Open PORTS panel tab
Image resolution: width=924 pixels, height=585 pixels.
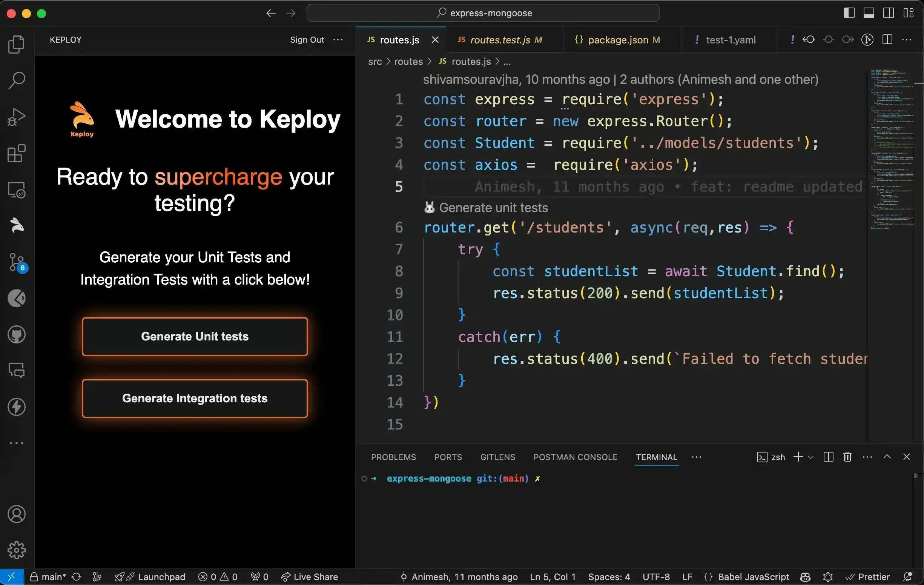coord(448,457)
